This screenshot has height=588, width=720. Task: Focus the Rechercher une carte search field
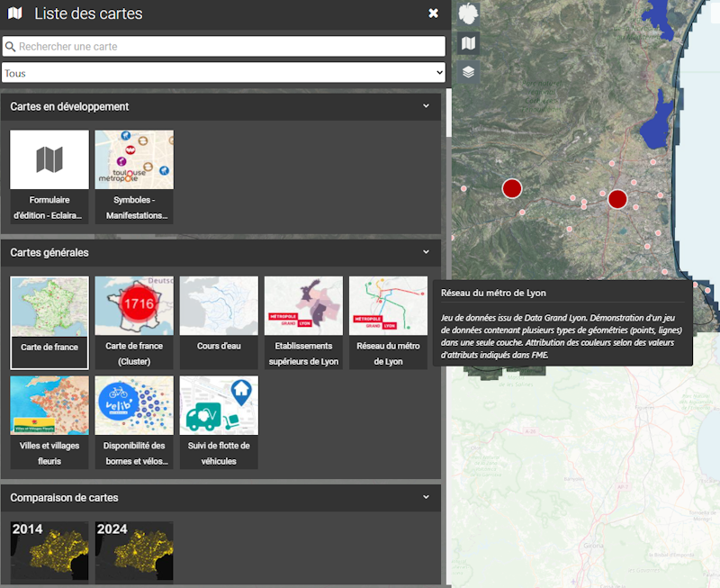223,47
